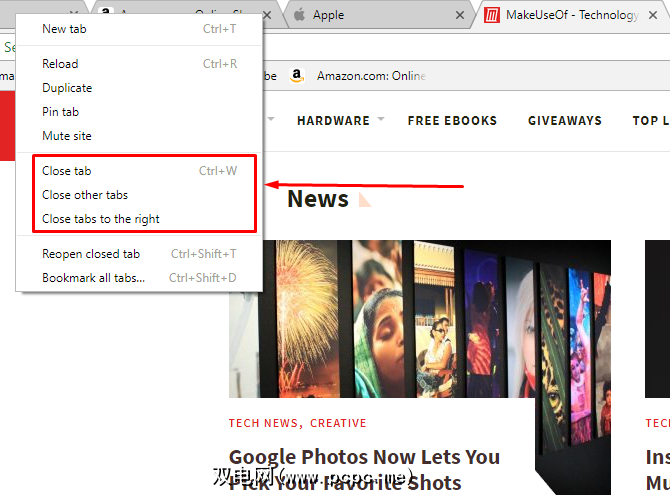Select Reopen closed tab
670x500 pixels.
coord(139,253)
